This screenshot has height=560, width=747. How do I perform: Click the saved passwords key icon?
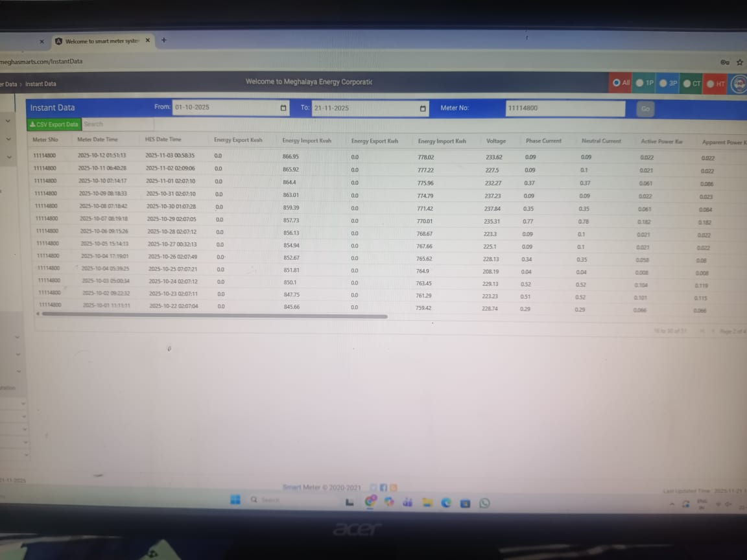pos(724,62)
